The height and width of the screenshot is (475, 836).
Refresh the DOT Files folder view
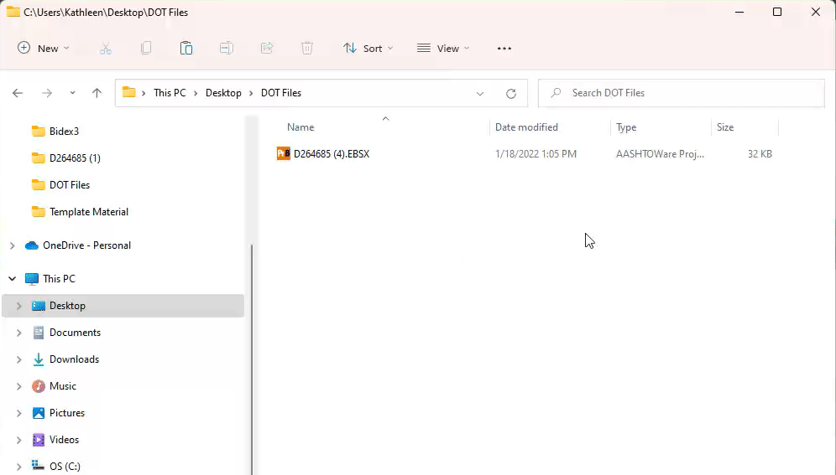[x=511, y=93]
